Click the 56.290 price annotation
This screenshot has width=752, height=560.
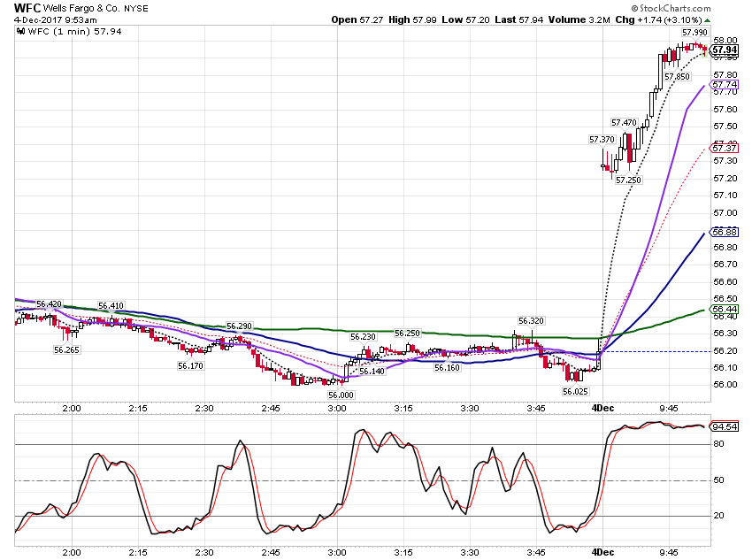(x=240, y=326)
